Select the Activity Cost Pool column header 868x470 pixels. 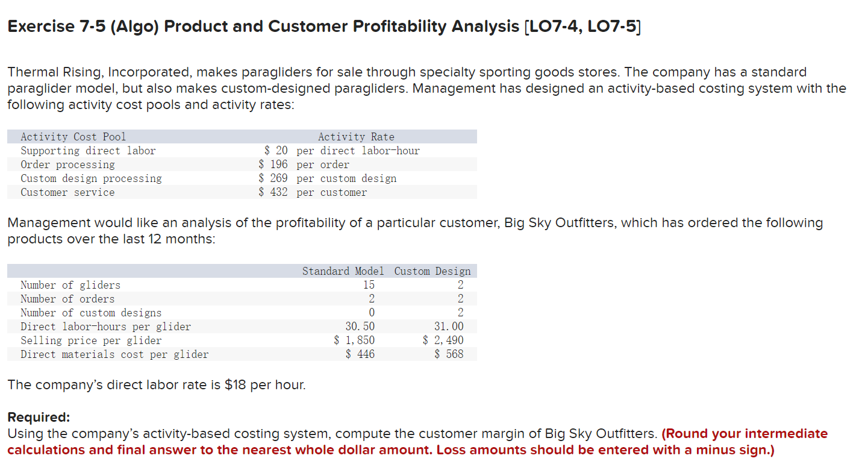coord(72,137)
